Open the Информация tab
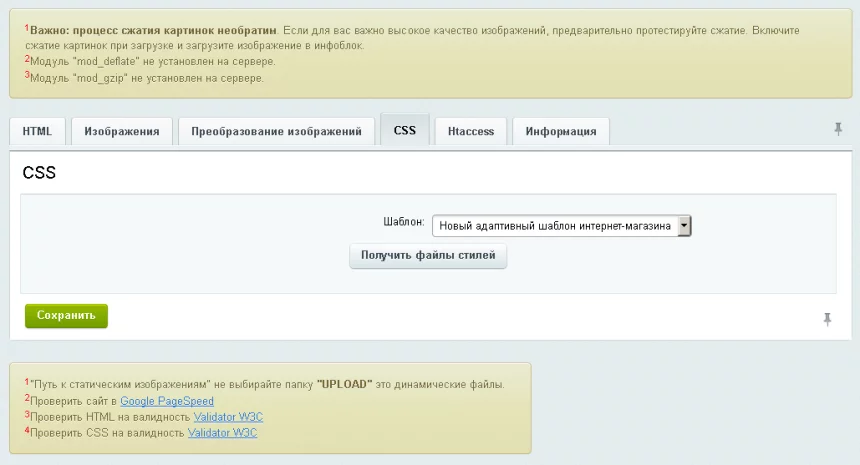Viewport: 860px width, 465px height. (x=561, y=131)
